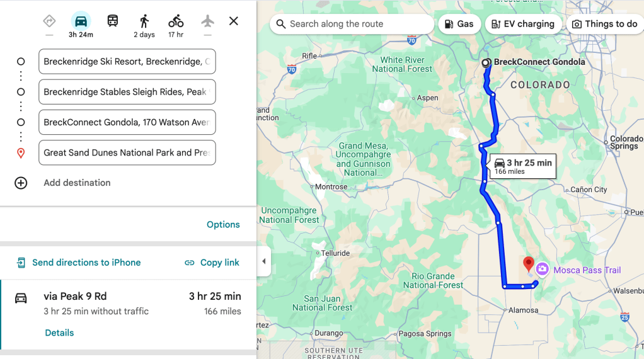Choose walking travel mode
The height and width of the screenshot is (359, 644).
click(144, 21)
